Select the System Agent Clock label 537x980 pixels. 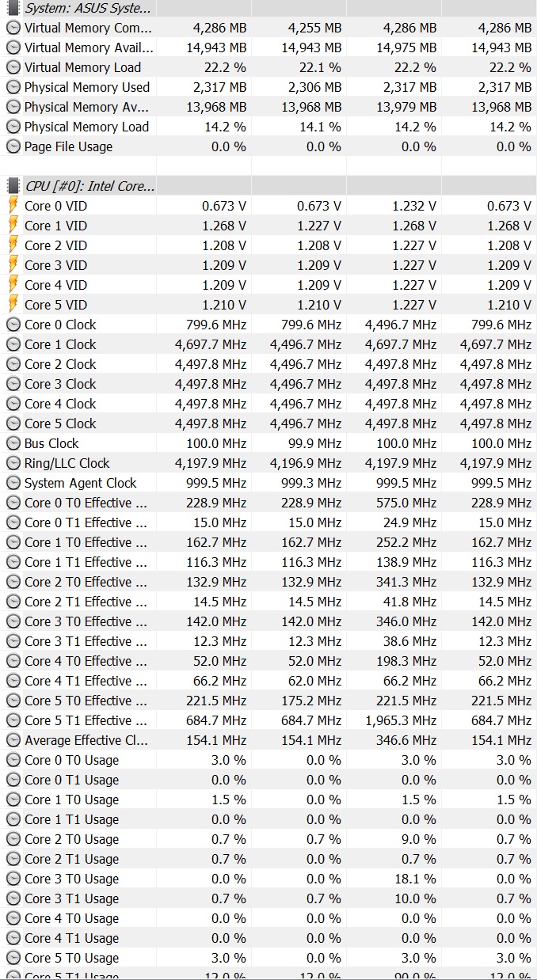80,483
